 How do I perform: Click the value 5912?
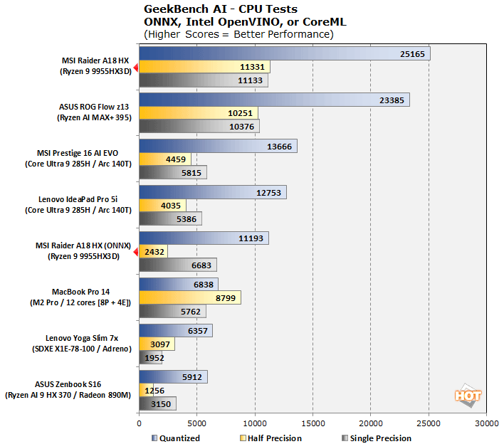click(192, 378)
